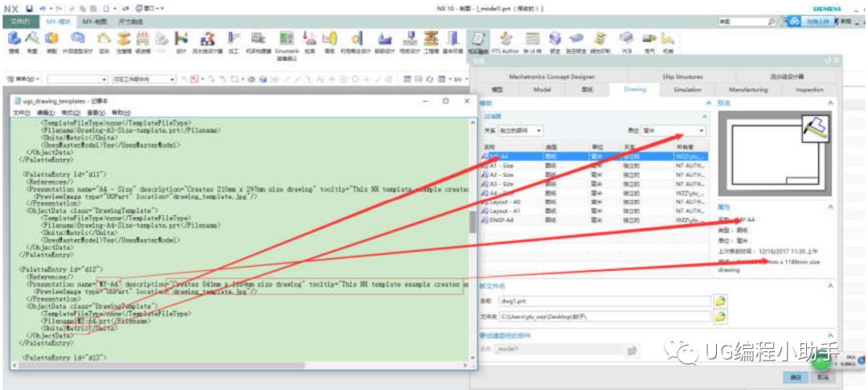Click the 取消 Cancel button
Viewport: 868px width, 390px height.
coord(823,377)
